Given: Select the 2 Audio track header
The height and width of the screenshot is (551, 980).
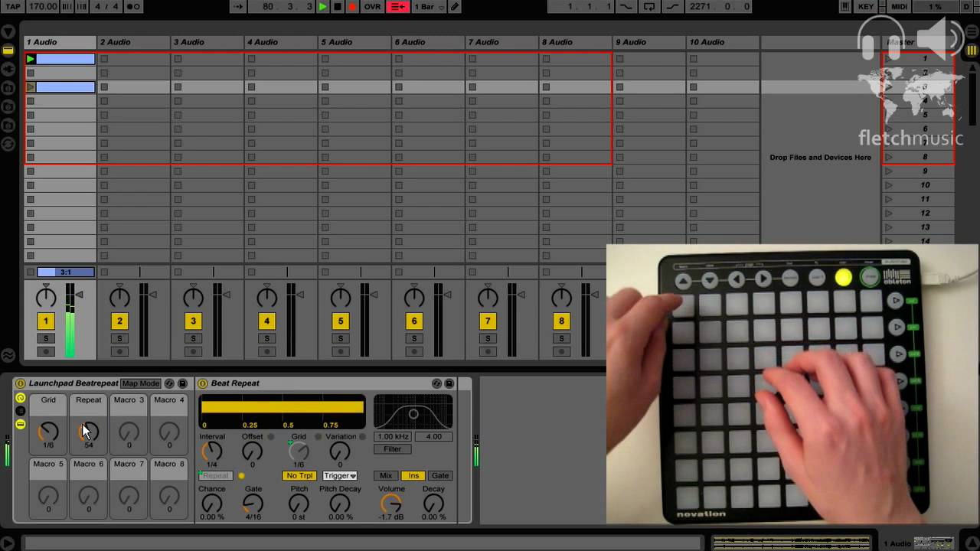Looking at the screenshot, I should pos(134,42).
